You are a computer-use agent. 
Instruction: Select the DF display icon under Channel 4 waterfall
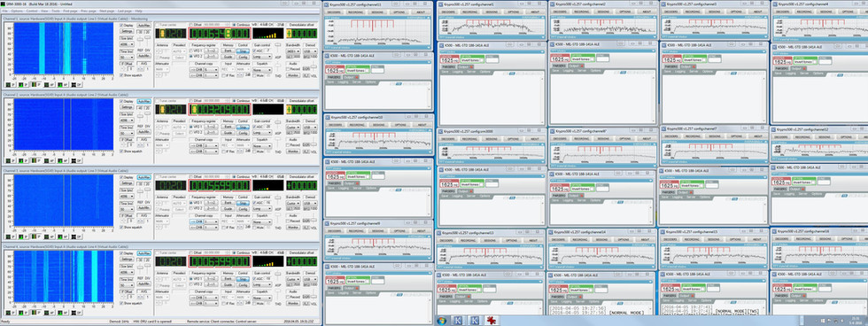[x=77, y=313]
